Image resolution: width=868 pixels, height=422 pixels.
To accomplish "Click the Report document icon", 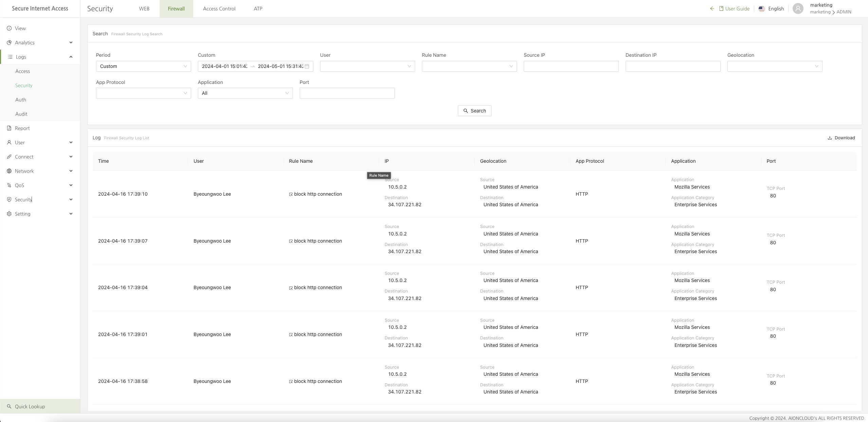I will [9, 128].
